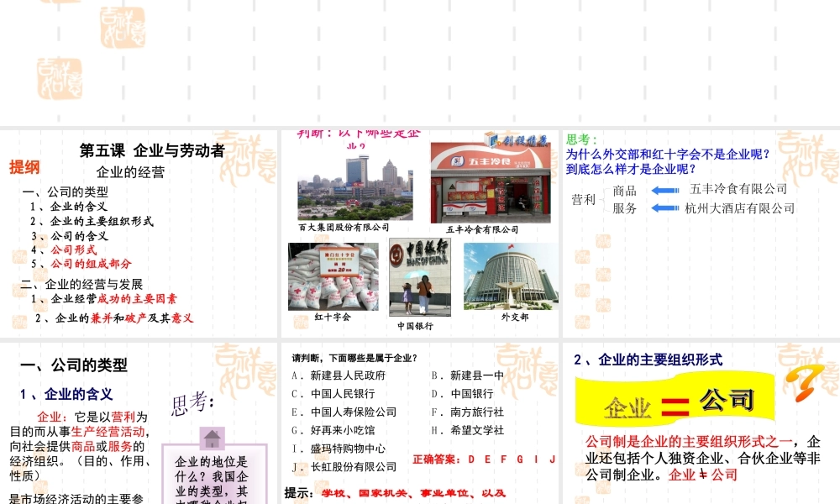840x504 pixels.
Task: Click outline item 企业经营成功的主要因素
Action: pyautogui.click(x=103, y=299)
